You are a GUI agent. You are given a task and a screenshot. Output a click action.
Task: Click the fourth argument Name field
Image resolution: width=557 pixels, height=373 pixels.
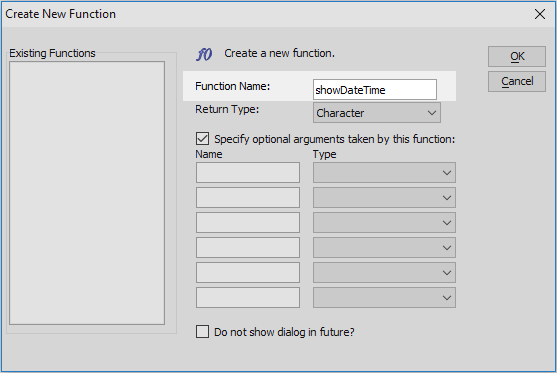click(x=248, y=248)
